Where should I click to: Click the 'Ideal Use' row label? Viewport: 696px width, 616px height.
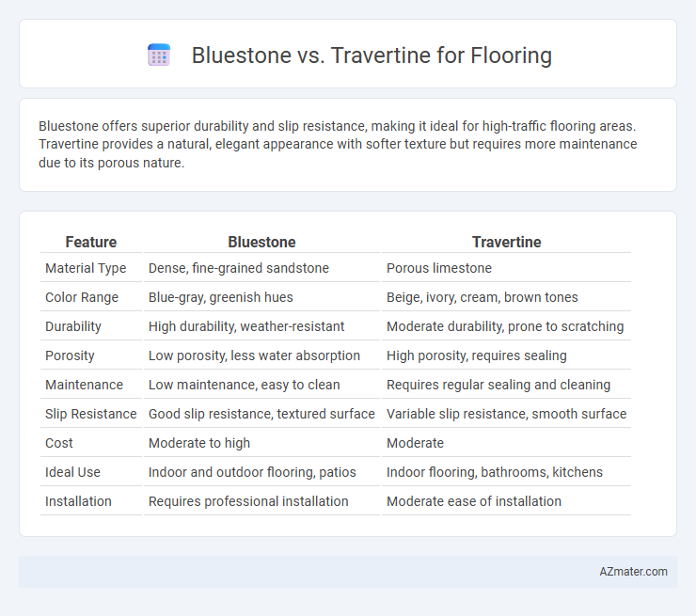72,472
